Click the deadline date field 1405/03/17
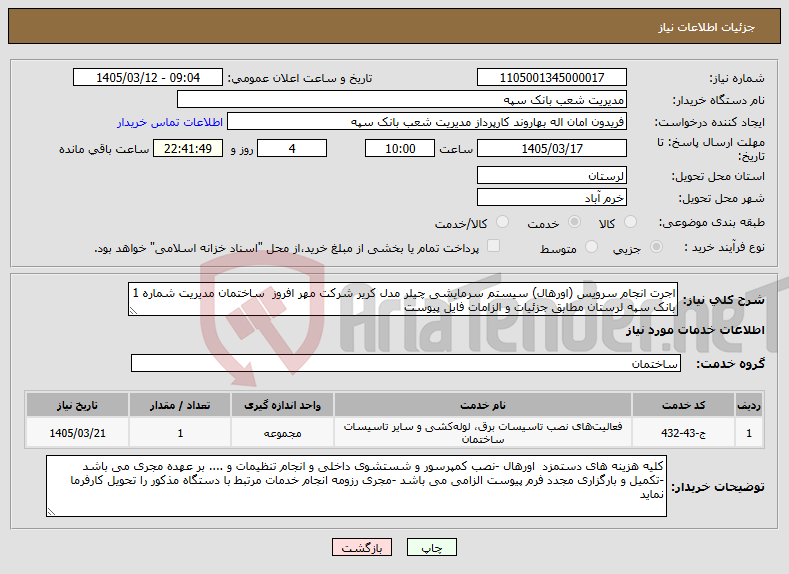789x574 pixels. 551,148
